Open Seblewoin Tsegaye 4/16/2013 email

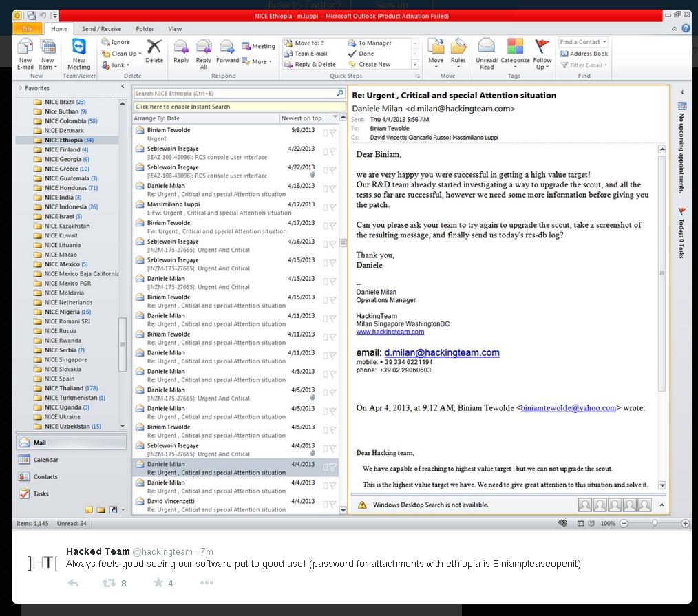[236, 245]
